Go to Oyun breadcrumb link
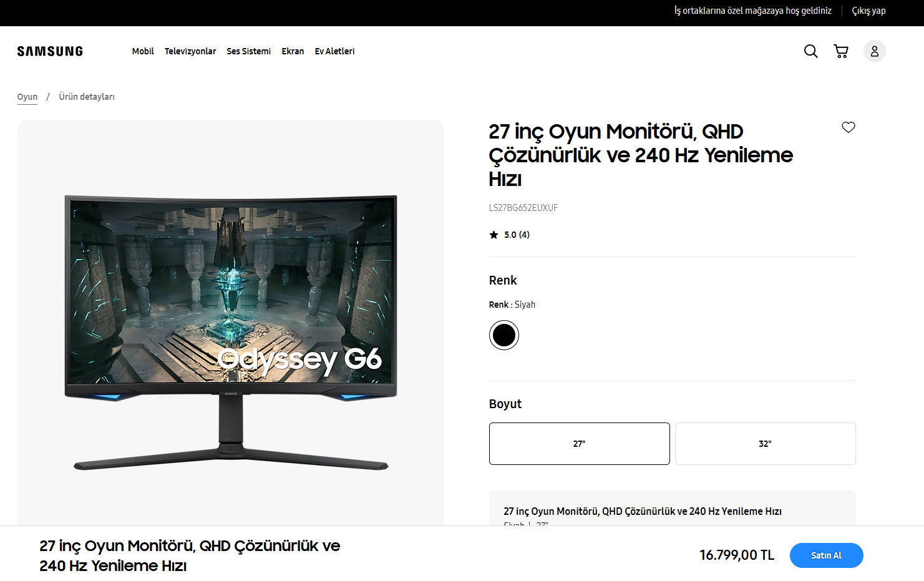Viewport: 924px width, 581px height. (27, 97)
